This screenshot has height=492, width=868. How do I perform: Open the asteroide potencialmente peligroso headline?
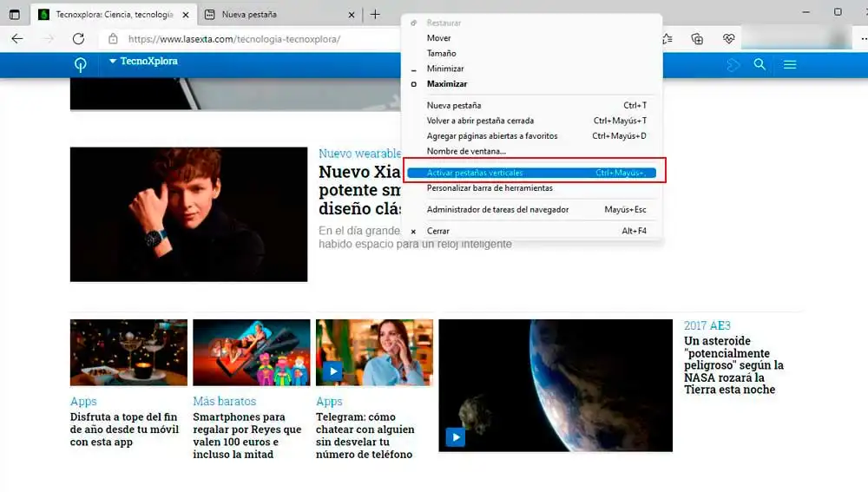(734, 365)
